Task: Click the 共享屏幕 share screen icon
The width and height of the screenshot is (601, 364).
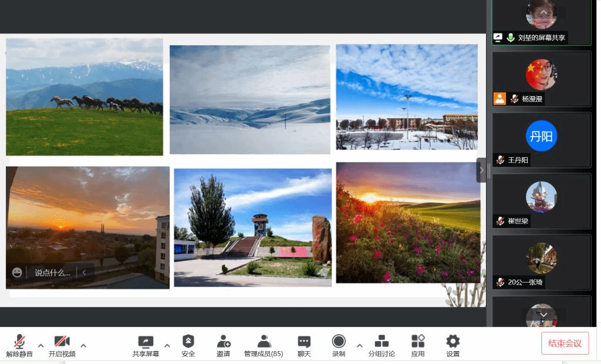Action: pos(146,345)
